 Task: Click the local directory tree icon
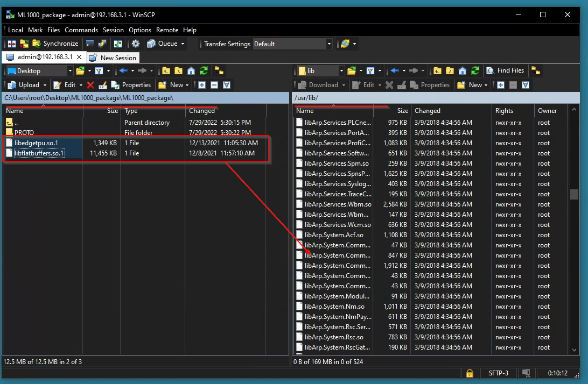pyautogui.click(x=219, y=71)
